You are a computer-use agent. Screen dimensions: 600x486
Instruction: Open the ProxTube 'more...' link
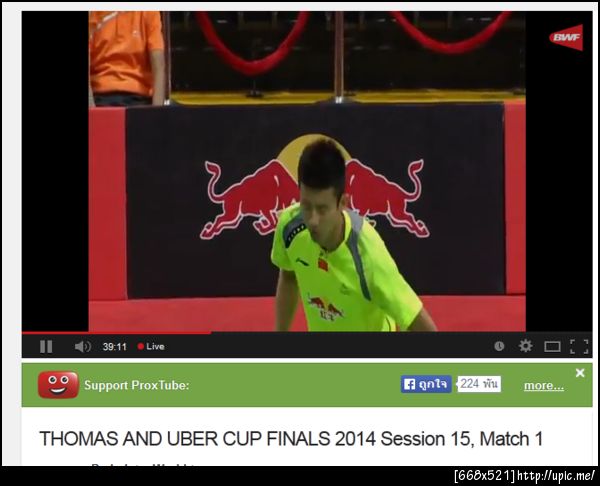coord(544,385)
